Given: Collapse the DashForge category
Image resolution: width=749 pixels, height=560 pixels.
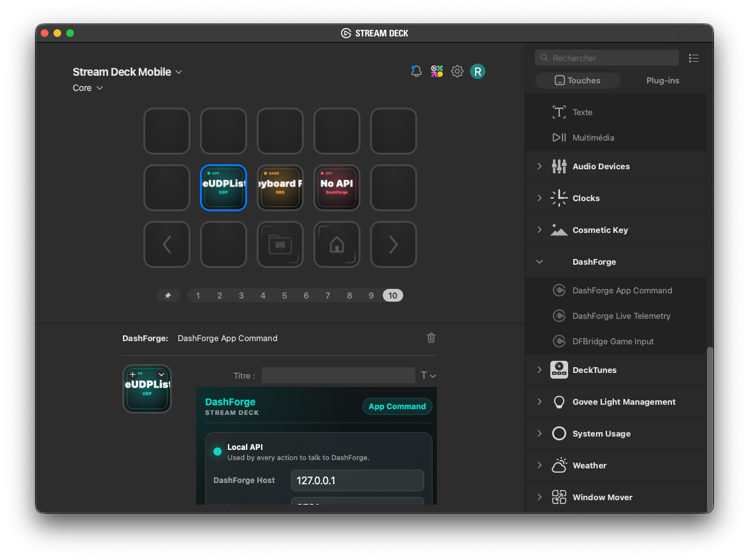Looking at the screenshot, I should 539,262.
